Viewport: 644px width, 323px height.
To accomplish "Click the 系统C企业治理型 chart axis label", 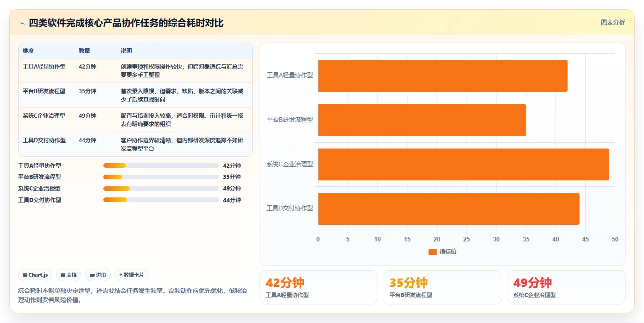I will [x=290, y=164].
